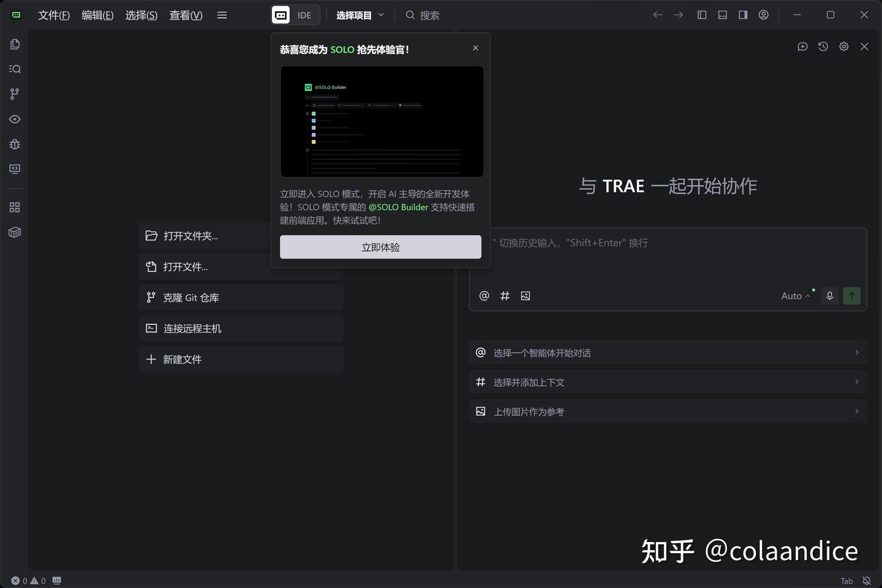Screen dimensions: 882x588
Task: Expand the 选择一个智能体开始对话 row
Action: [667, 352]
